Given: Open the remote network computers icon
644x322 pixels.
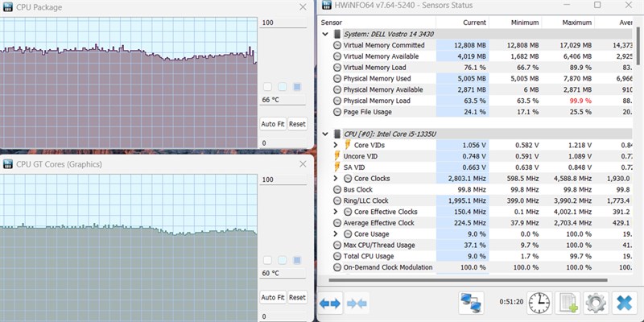Looking at the screenshot, I should pos(471,303).
